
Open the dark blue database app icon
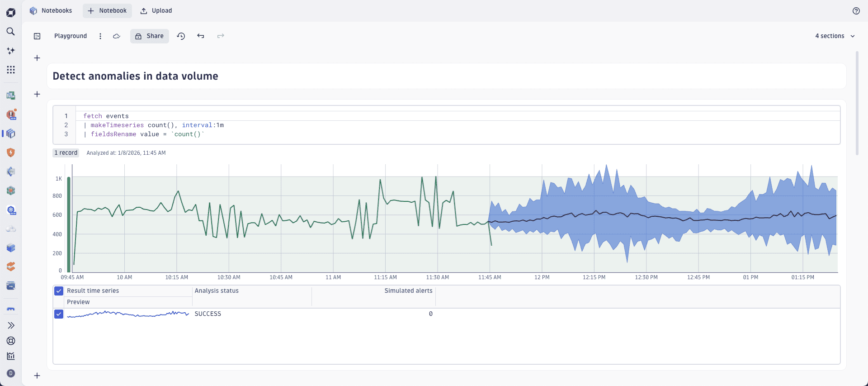11,286
